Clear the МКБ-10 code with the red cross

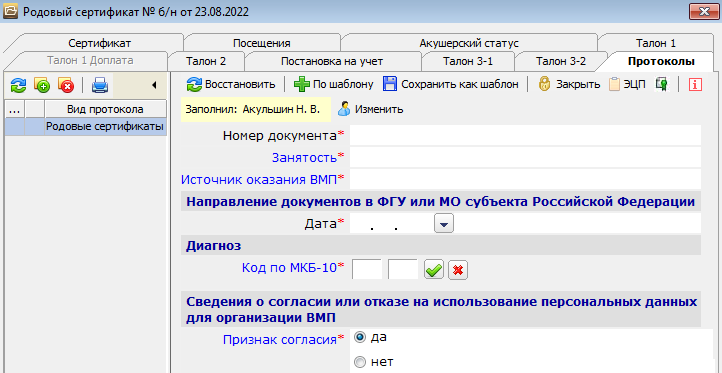point(458,269)
